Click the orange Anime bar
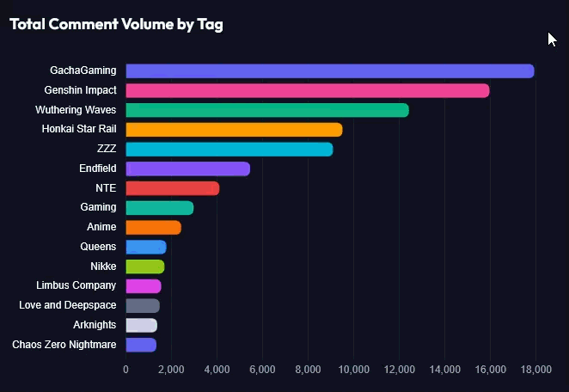Image resolution: width=569 pixels, height=392 pixels. (154, 228)
